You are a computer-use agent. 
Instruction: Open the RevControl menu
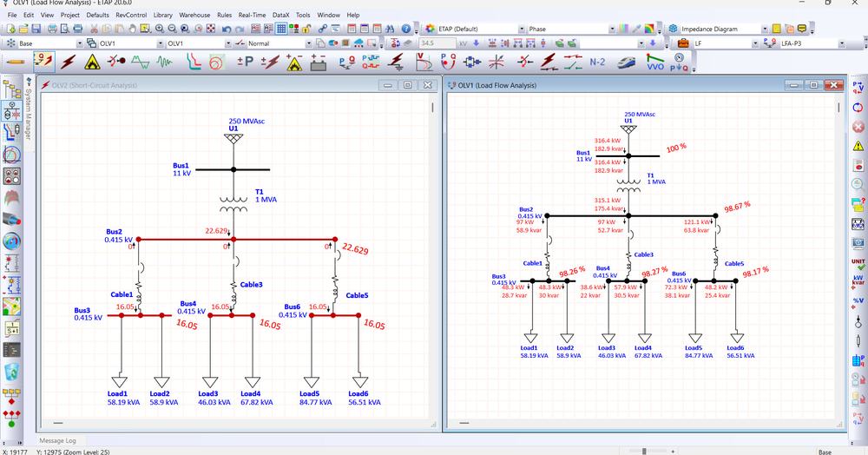pos(131,15)
